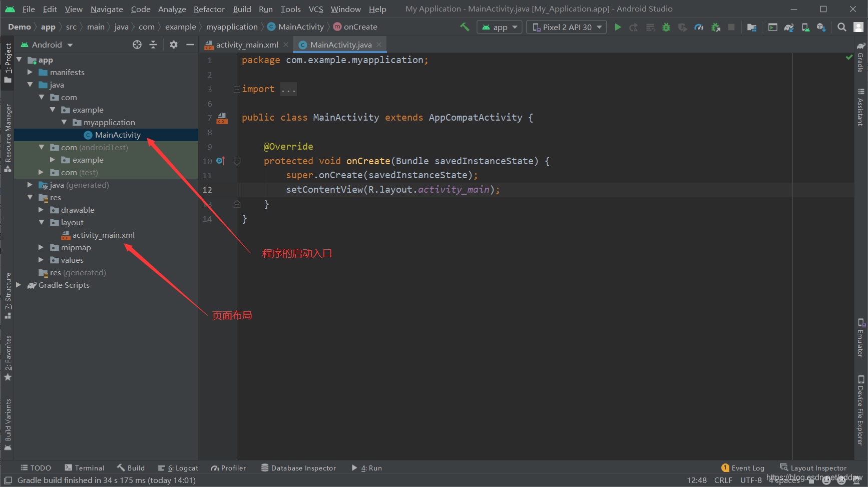Open the File menu
This screenshot has width=868, height=487.
29,9
